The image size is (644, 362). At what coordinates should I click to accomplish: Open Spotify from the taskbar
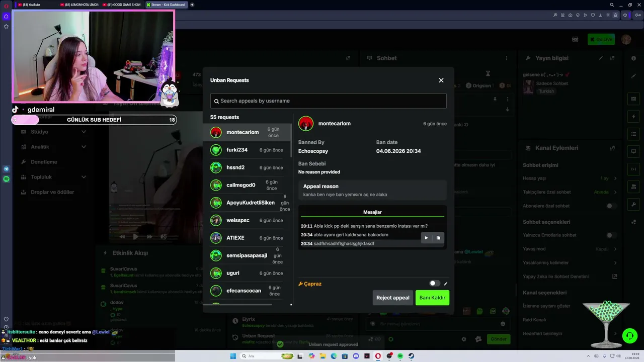pyautogui.click(x=400, y=356)
